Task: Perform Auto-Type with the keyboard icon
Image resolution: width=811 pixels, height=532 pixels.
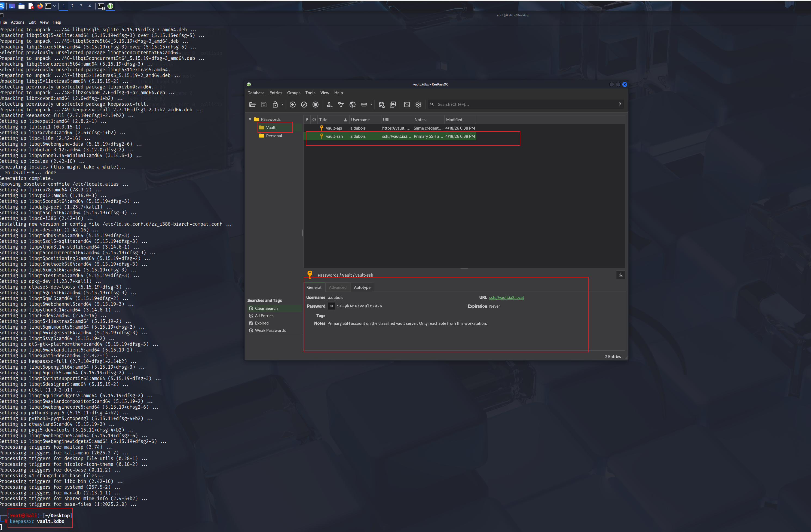Action: (364, 105)
